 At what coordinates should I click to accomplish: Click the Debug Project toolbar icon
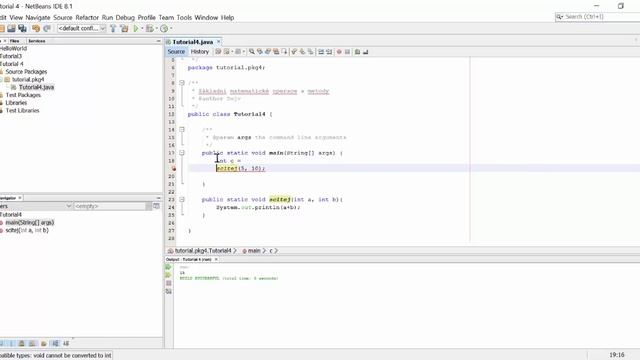pos(150,28)
